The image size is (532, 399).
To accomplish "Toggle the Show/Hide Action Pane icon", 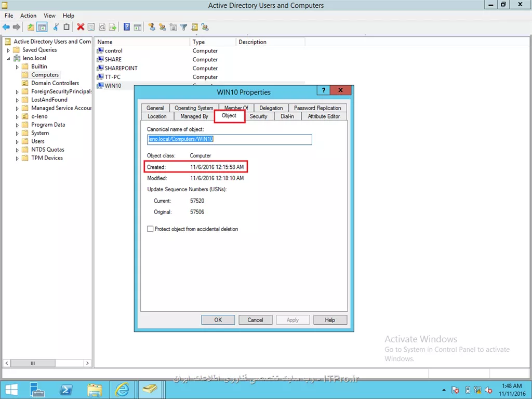I will tap(137, 27).
